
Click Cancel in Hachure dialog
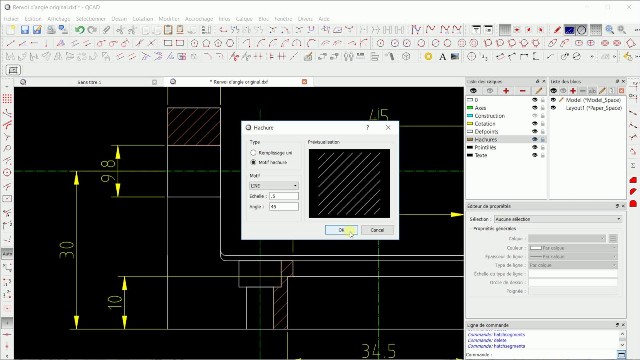pos(377,230)
